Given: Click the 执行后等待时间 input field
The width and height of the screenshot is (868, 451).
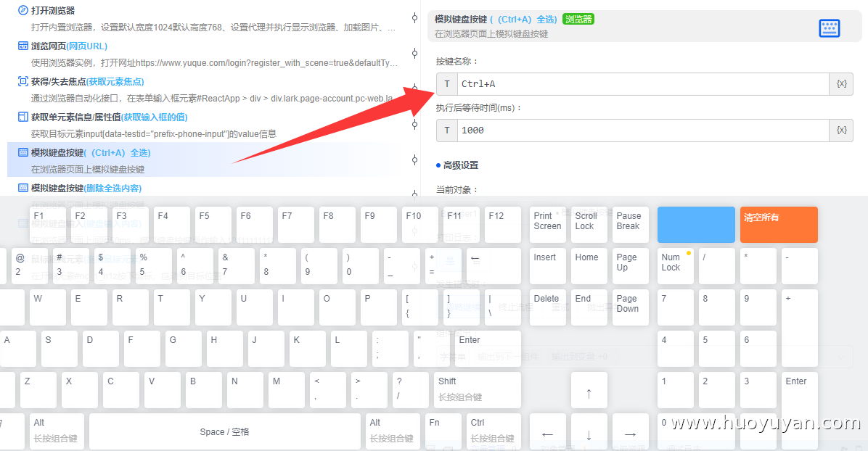Looking at the screenshot, I should click(643, 130).
